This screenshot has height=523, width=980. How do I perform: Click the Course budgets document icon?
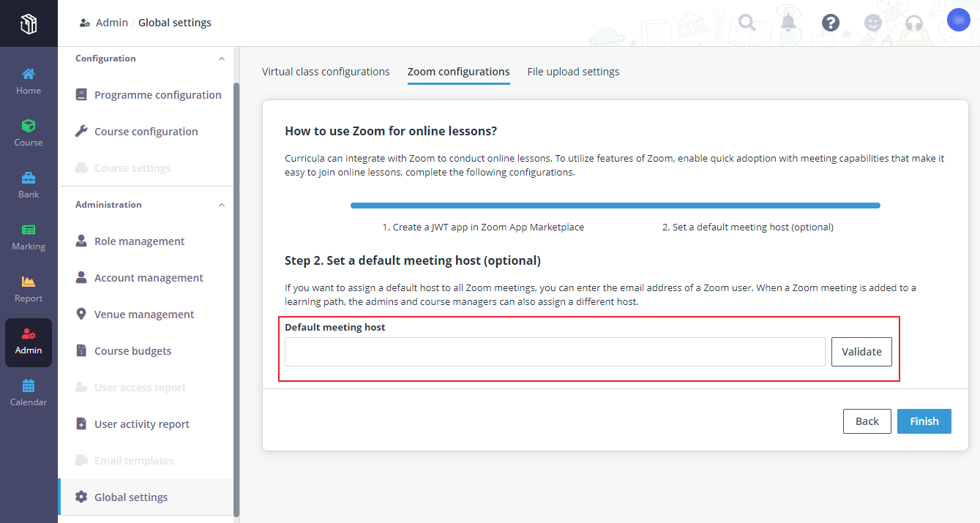point(81,350)
